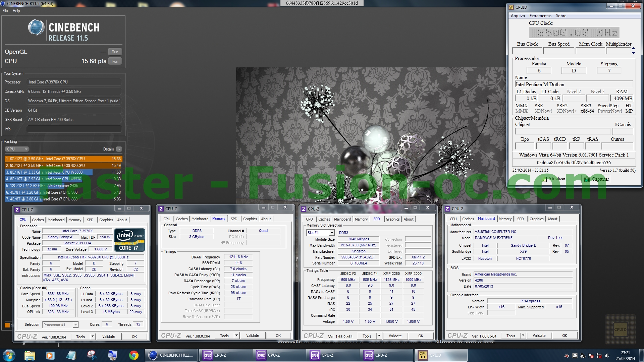Open SPD tab in CPU-Z Mainboard window

[x=521, y=219]
